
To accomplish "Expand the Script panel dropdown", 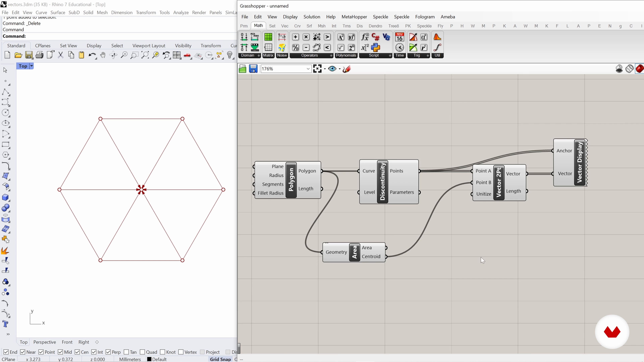I will point(390,55).
